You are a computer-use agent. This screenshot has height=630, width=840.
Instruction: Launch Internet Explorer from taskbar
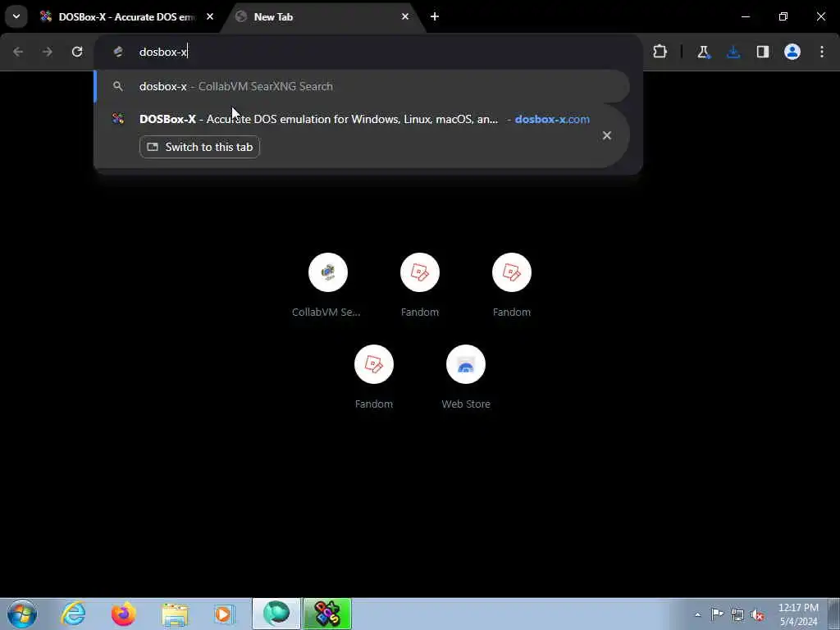[73, 614]
